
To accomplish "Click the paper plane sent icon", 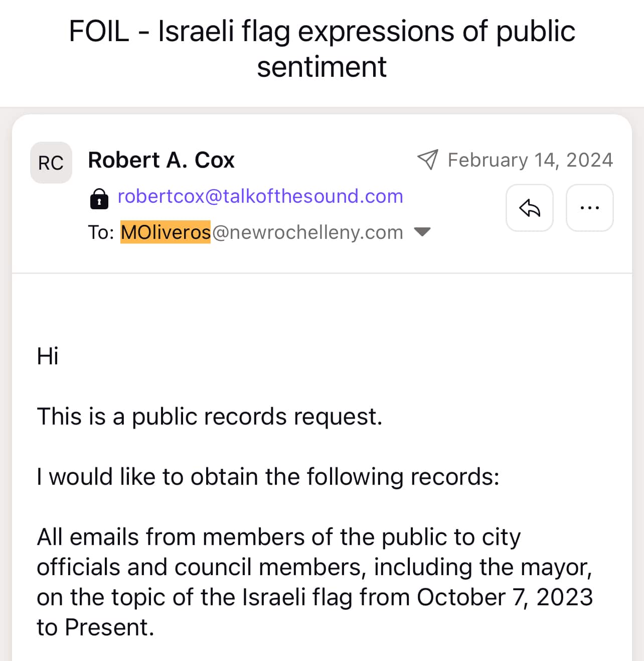I will pos(428,160).
